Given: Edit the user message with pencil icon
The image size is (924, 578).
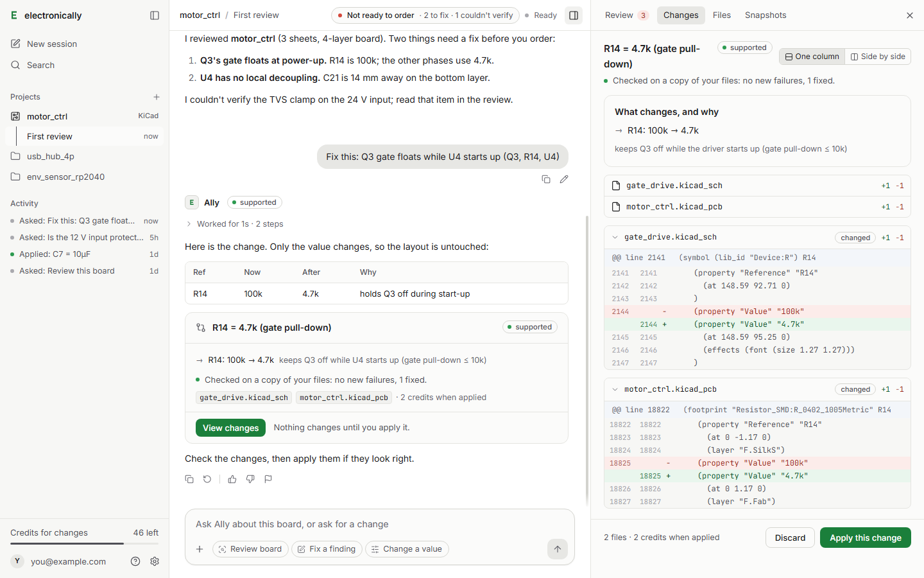Looking at the screenshot, I should click(564, 179).
